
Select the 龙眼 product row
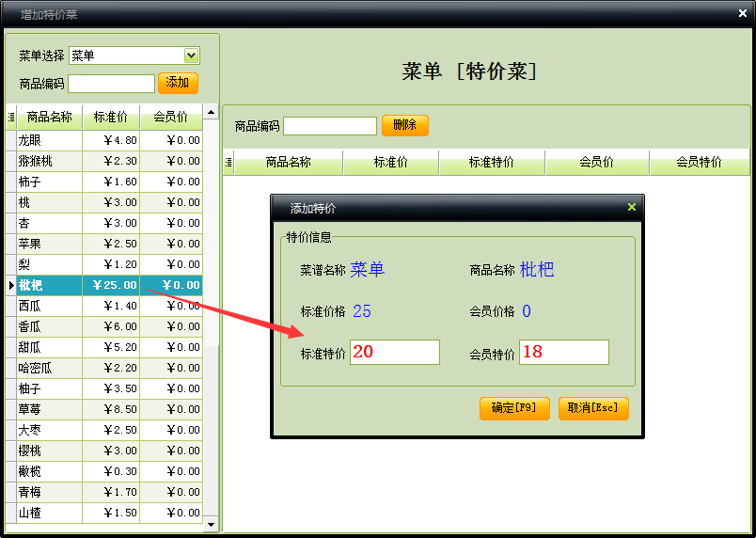(x=49, y=140)
